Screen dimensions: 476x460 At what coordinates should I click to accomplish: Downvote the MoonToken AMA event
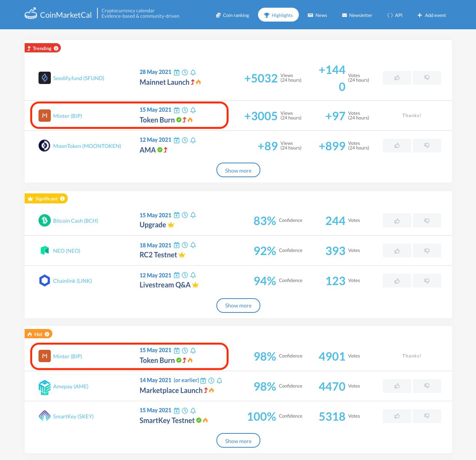click(x=427, y=146)
